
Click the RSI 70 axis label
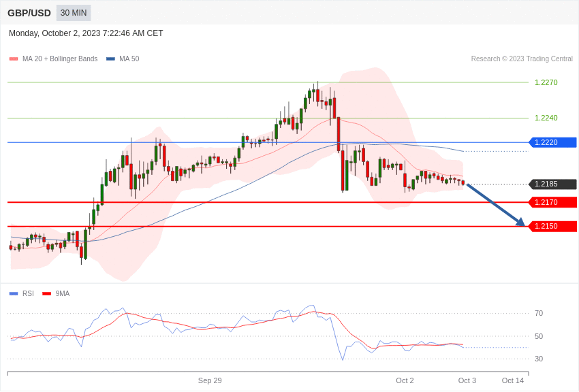click(x=539, y=314)
